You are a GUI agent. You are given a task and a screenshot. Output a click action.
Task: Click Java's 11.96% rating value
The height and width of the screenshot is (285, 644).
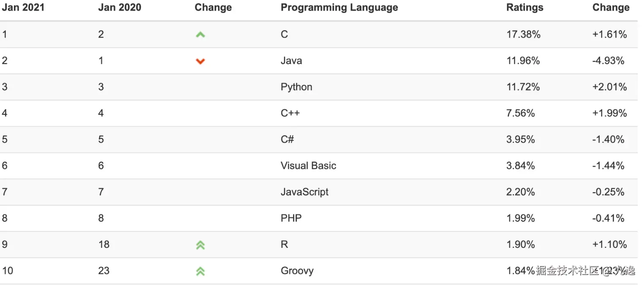(x=523, y=61)
